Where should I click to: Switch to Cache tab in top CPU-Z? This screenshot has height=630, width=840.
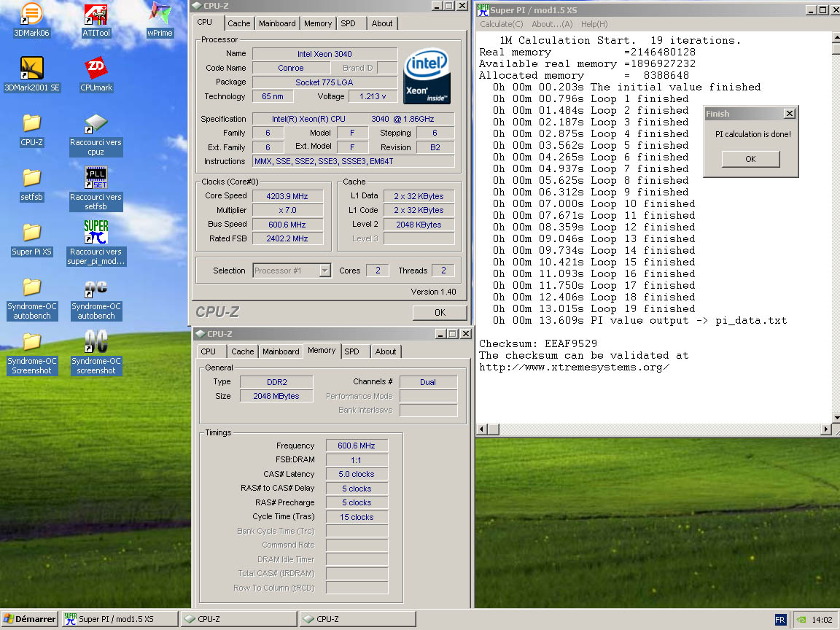tap(238, 23)
